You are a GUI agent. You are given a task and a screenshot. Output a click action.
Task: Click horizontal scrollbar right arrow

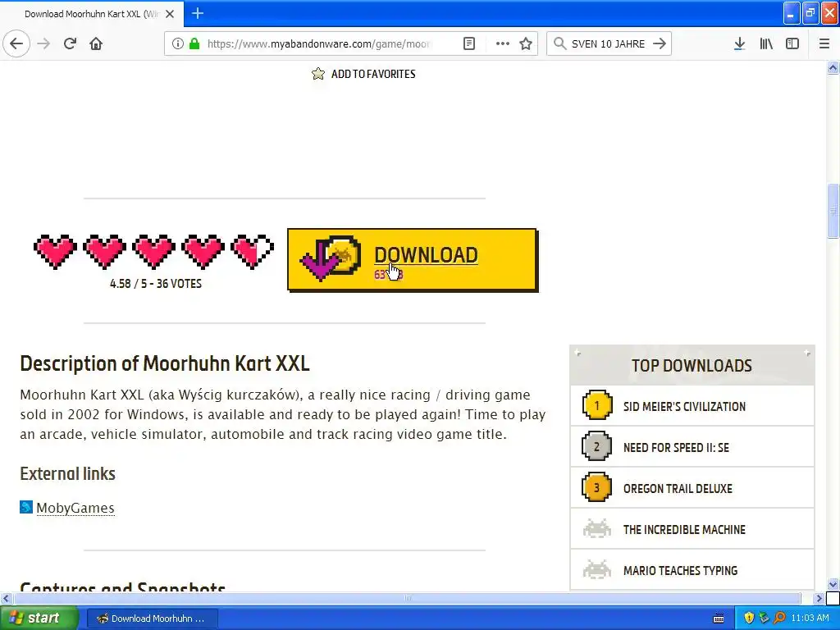pos(819,598)
